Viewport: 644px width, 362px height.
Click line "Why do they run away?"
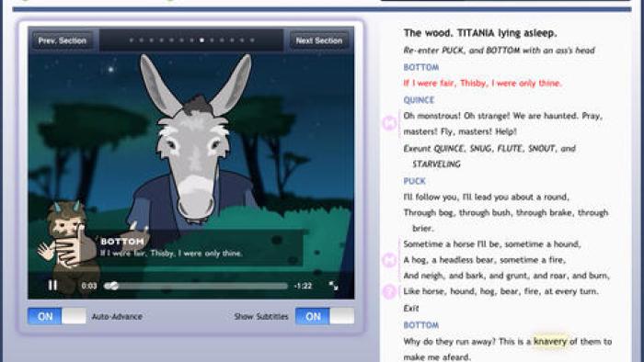508,341
